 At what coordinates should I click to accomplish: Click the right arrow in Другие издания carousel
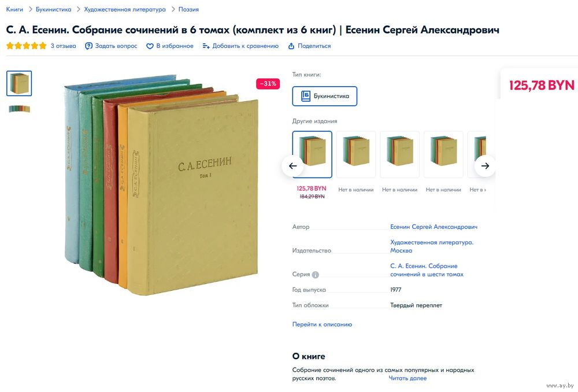[x=485, y=166]
